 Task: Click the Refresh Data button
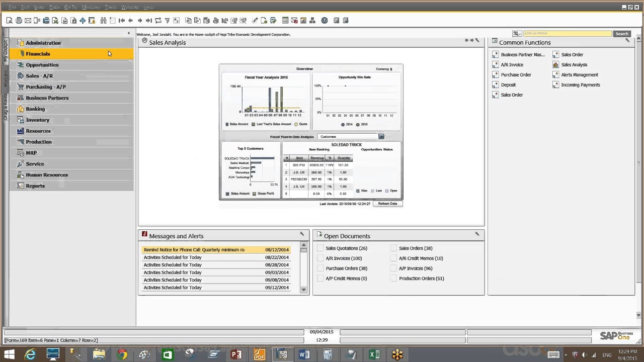(387, 204)
